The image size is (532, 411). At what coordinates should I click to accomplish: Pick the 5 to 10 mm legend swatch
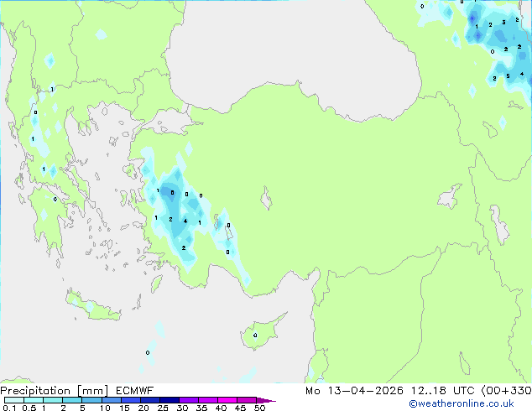(91, 400)
